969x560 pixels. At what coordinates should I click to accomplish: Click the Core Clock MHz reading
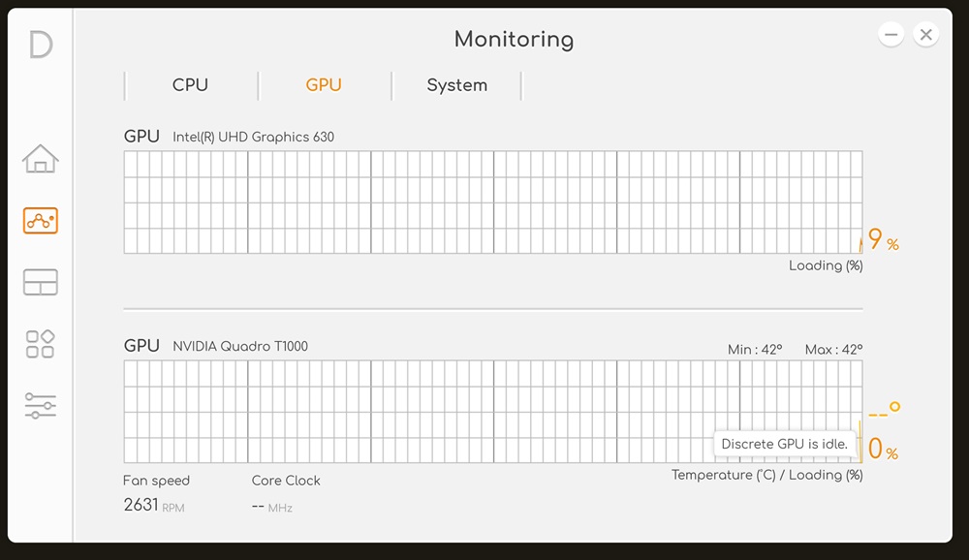(272, 507)
